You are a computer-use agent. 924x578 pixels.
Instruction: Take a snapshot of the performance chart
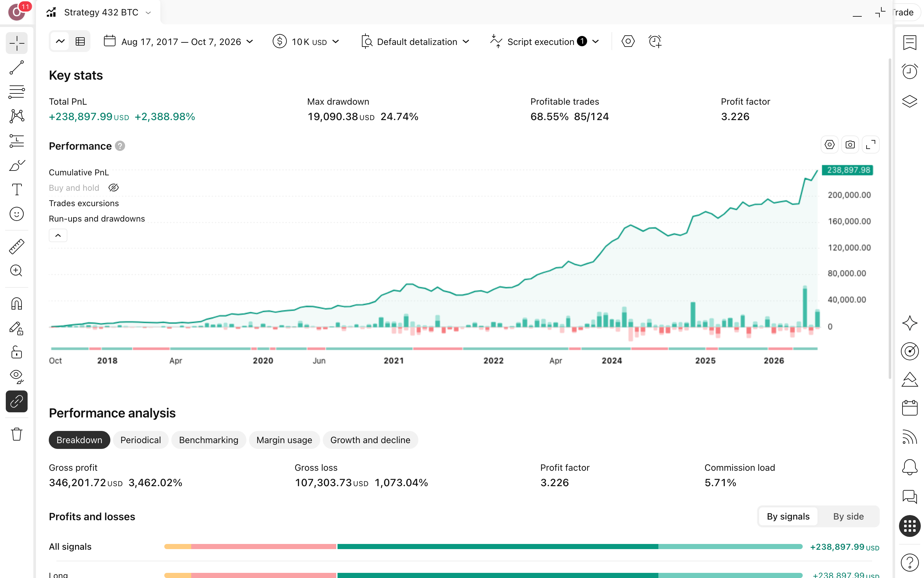tap(850, 144)
